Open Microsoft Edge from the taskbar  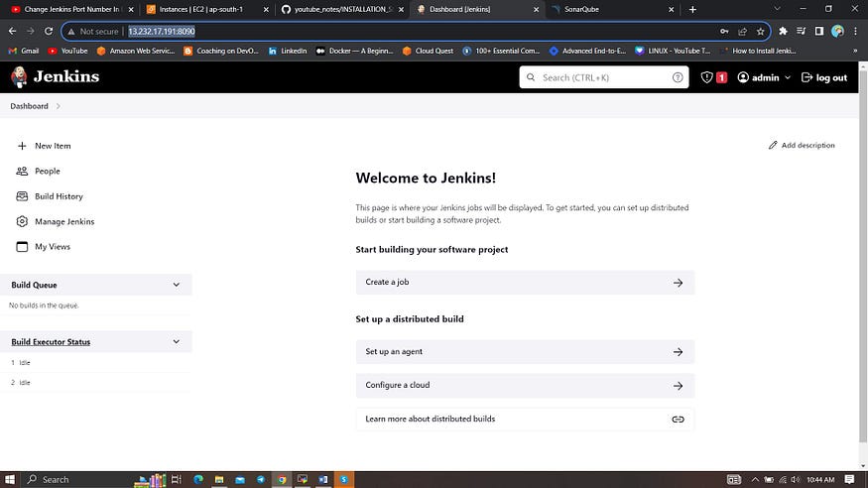click(198, 480)
